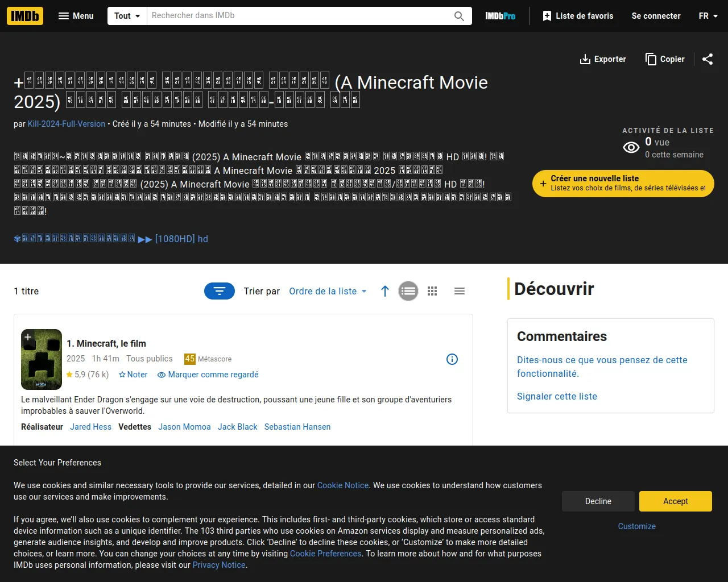Image resolution: width=728 pixels, height=582 pixels.
Task: Switch to detailed list view
Action: pos(408,291)
